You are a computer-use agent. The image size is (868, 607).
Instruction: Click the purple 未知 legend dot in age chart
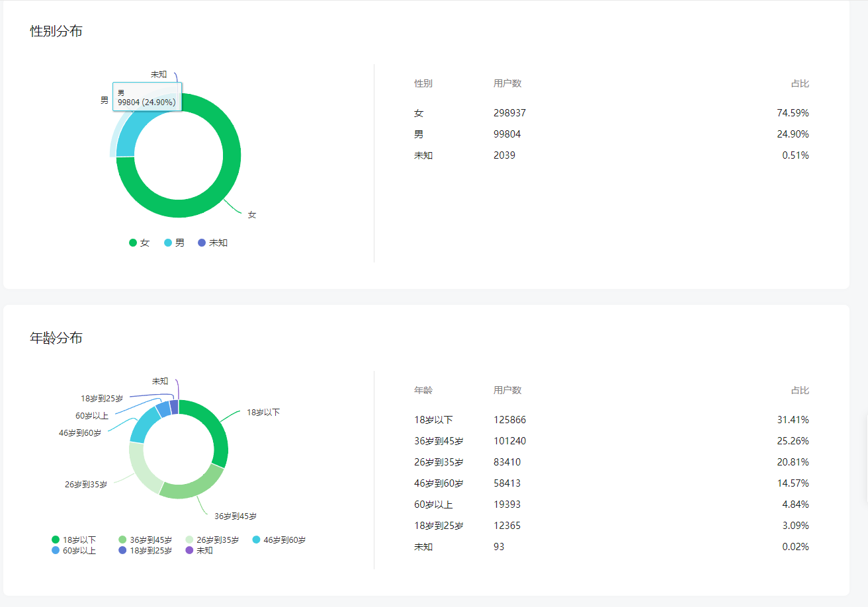(x=189, y=550)
